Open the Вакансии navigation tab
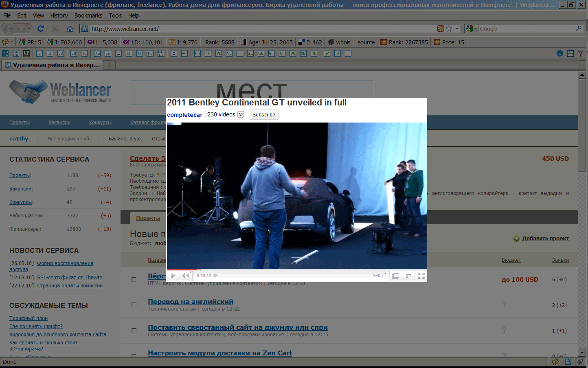Viewport: 588px width, 368px height. [59, 123]
